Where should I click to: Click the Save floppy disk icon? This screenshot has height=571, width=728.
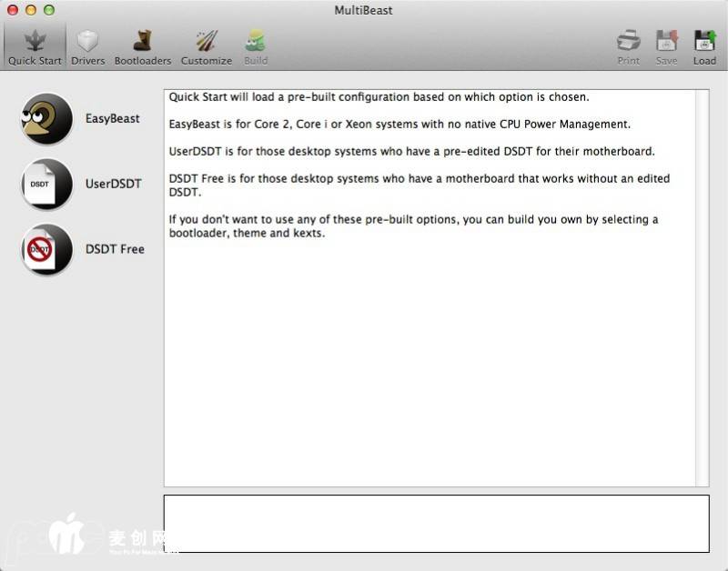coord(667,45)
